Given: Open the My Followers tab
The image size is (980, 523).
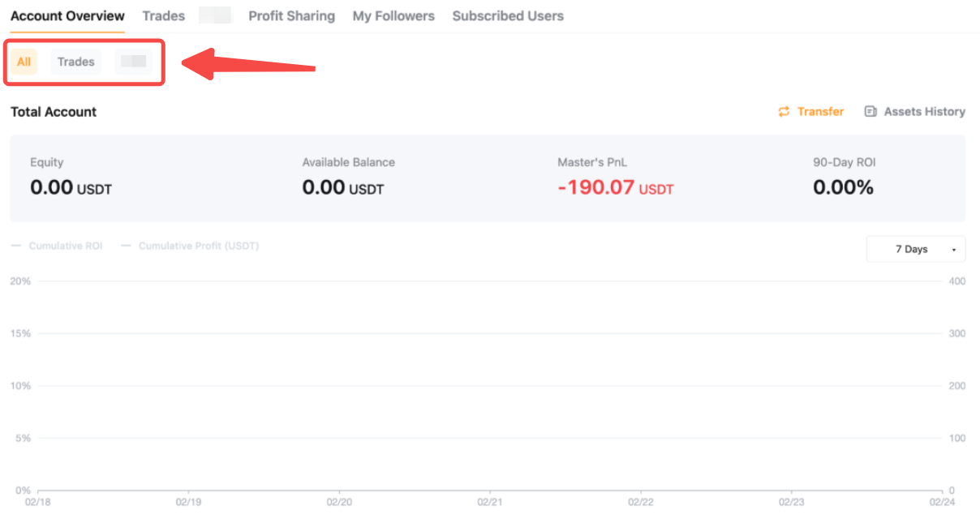Looking at the screenshot, I should coord(393,16).
